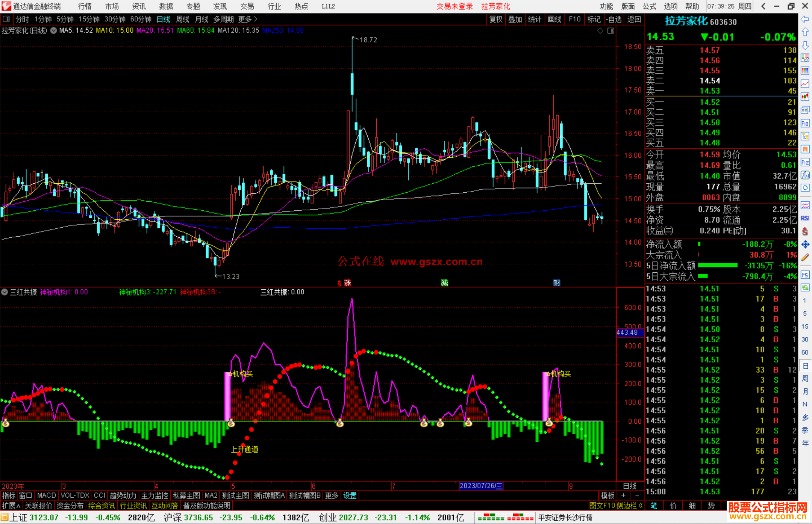Open the 行情 menu
Image resolution: width=812 pixels, height=524 pixels.
coord(85,6)
